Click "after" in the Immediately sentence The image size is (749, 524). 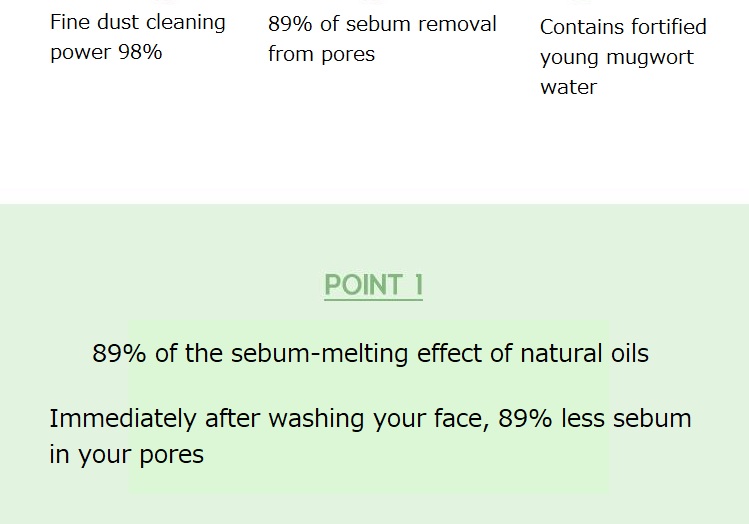point(232,418)
